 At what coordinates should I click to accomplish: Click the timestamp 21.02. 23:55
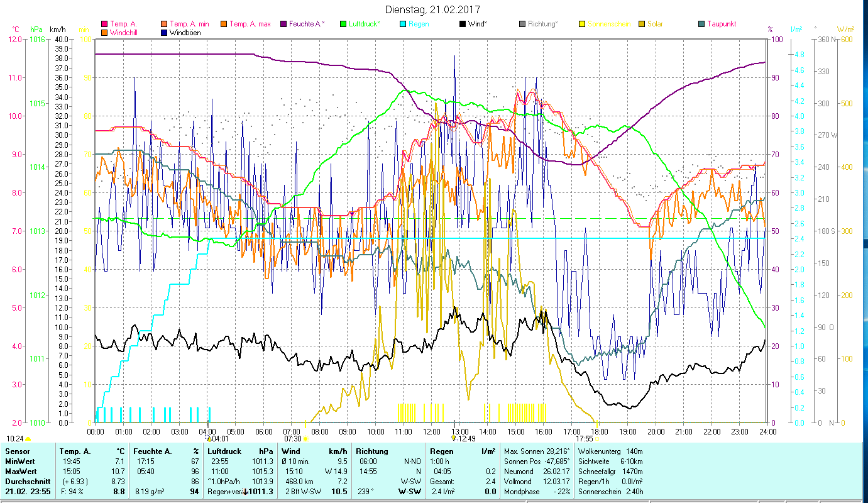tap(28, 492)
